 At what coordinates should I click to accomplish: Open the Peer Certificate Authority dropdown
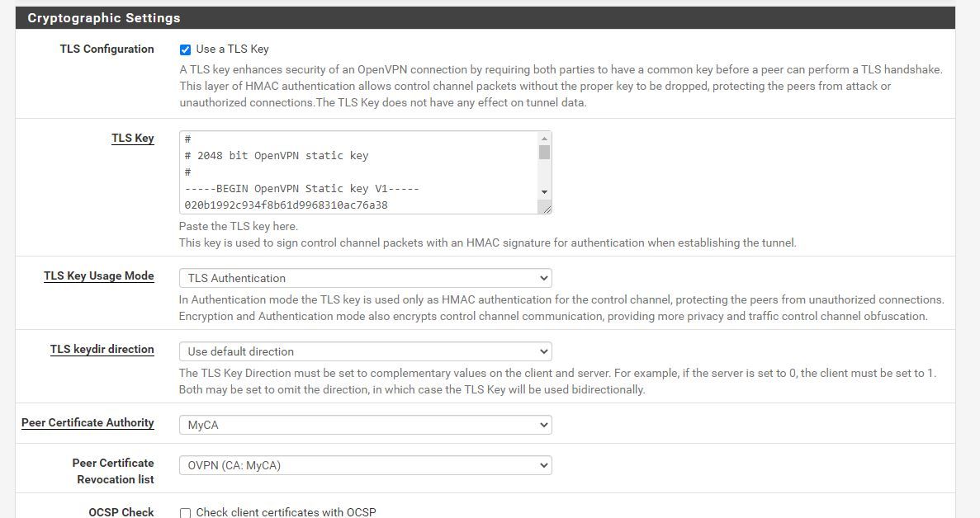[x=365, y=425]
